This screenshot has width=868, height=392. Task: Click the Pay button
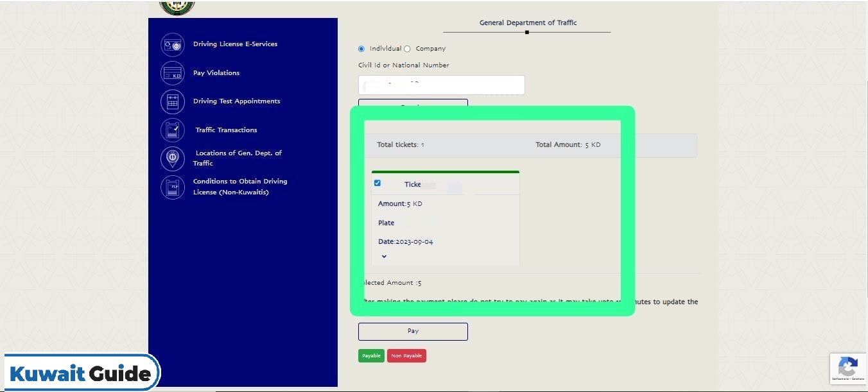[413, 331]
